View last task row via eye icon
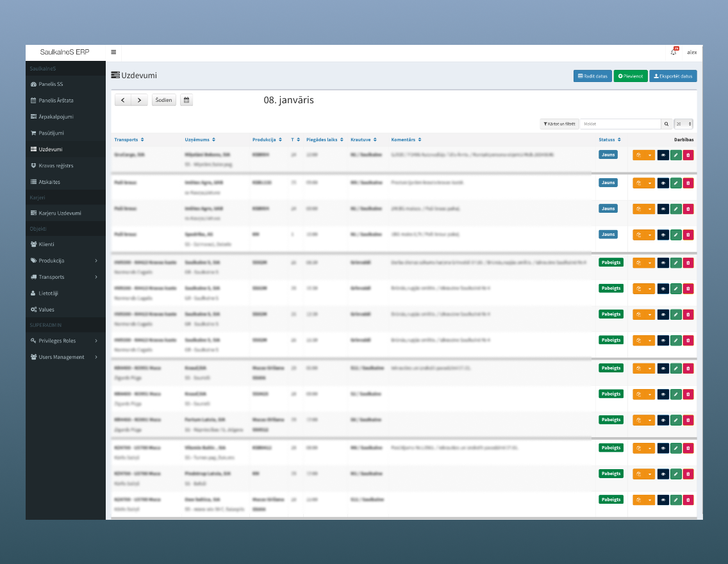 point(663,500)
